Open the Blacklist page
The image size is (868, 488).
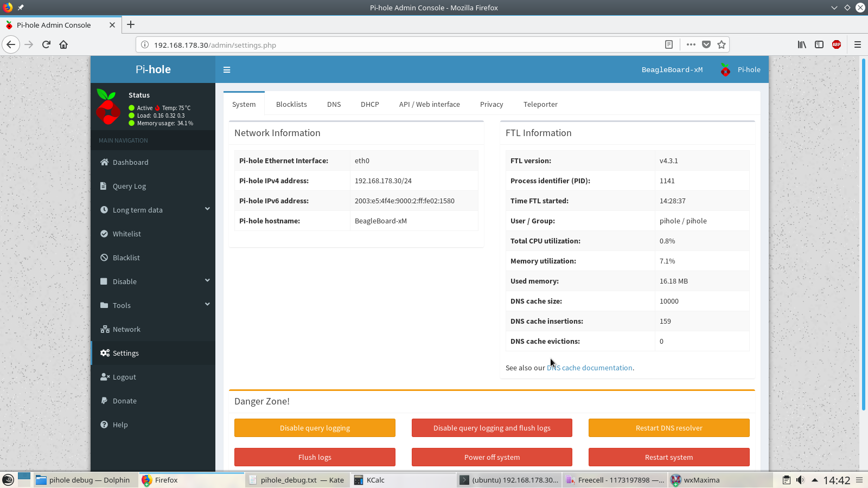pos(153,258)
